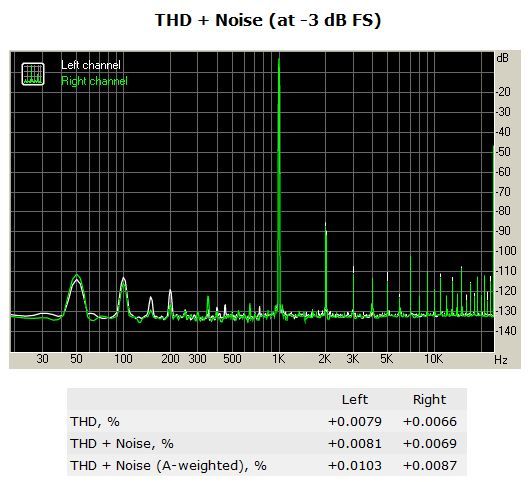The height and width of the screenshot is (482, 532).
Task: Click the 10K frequency axis label
Action: pos(433,359)
